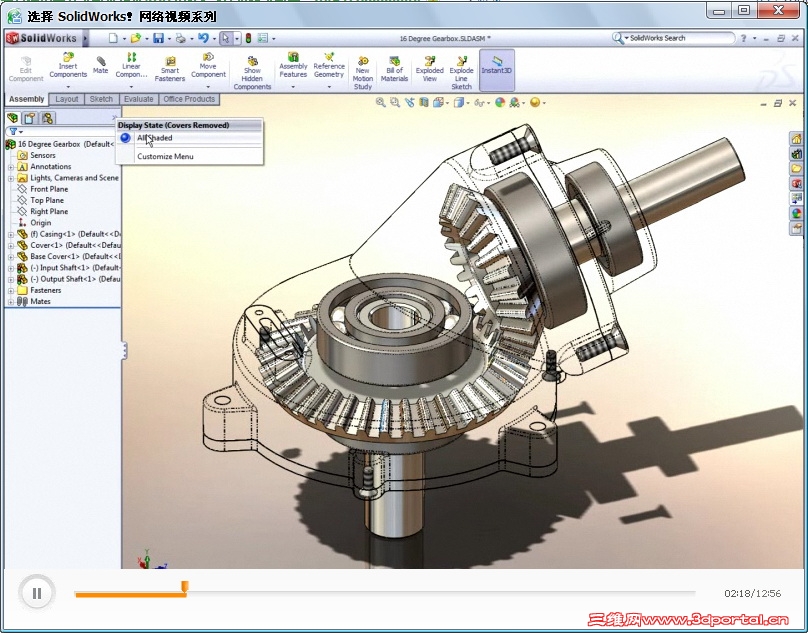Click the Print icon
Viewport: 808px width, 633px height.
pos(181,38)
